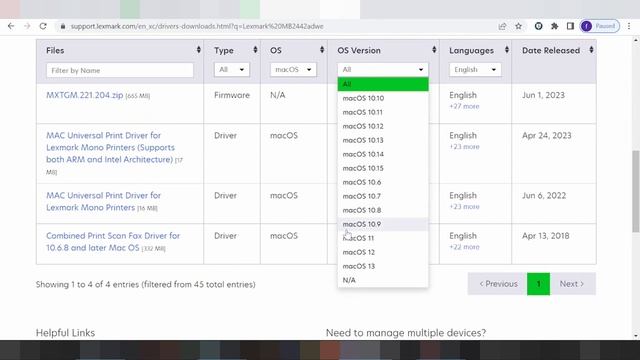Choose N/A in the OS Version list
This screenshot has height=360, width=640.
click(x=383, y=280)
